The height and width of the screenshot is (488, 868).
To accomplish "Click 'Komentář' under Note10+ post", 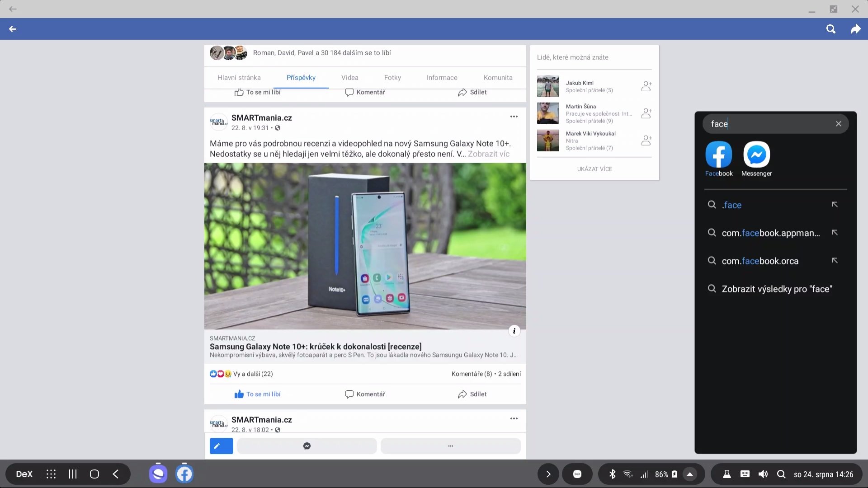I will [x=365, y=394].
